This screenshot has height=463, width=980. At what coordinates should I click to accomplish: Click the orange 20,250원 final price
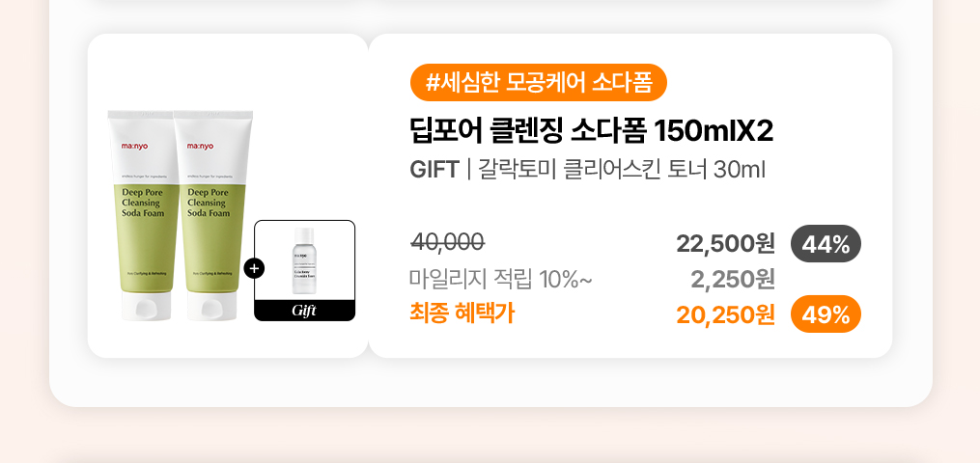coord(725,314)
